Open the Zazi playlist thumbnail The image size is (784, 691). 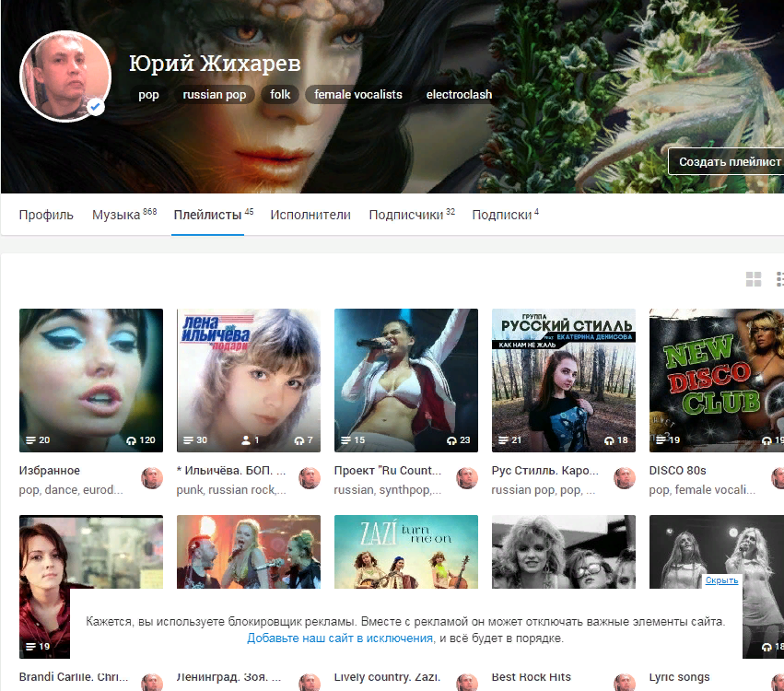(x=405, y=553)
